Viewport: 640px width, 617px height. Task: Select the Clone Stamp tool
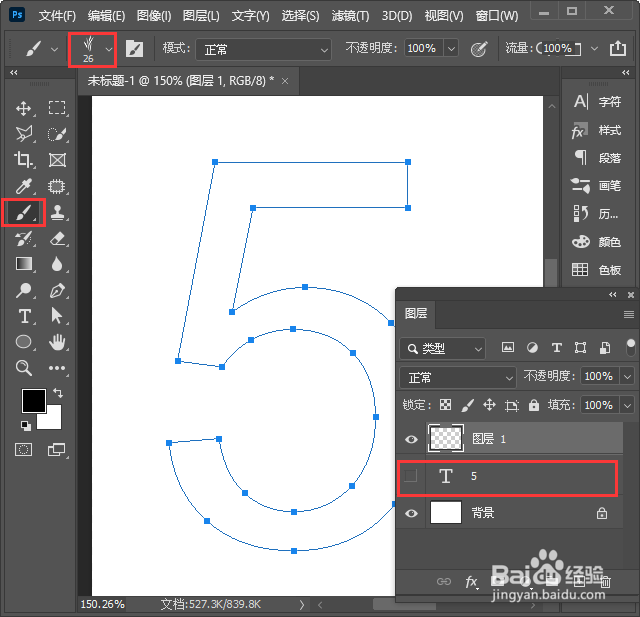tap(57, 212)
